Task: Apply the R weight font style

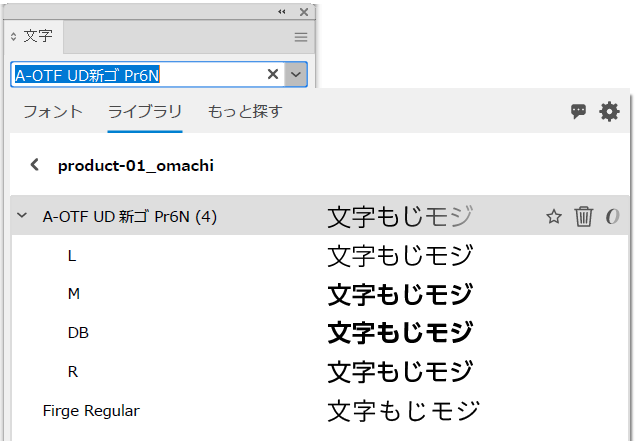Action: pyautogui.click(x=72, y=371)
